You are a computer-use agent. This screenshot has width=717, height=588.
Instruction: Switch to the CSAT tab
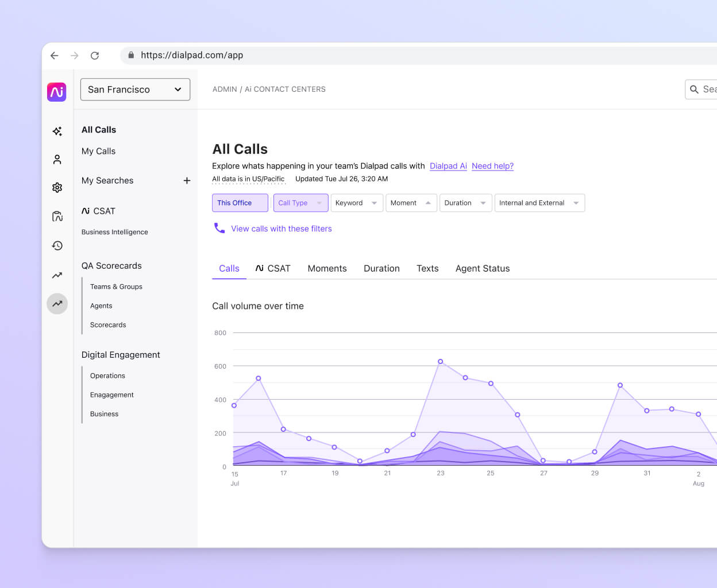[273, 268]
